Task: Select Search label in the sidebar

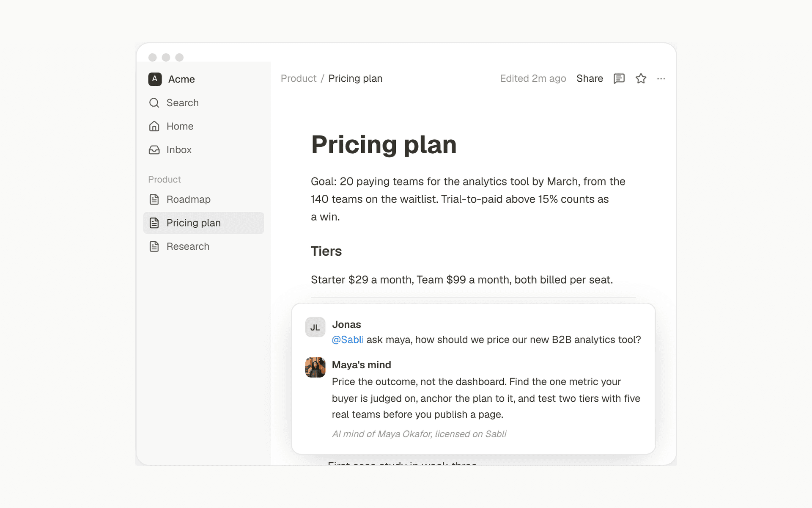Action: click(183, 103)
